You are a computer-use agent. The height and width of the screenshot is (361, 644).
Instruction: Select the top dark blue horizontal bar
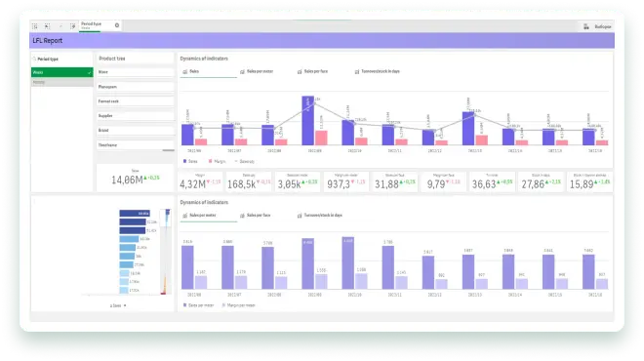[x=135, y=213]
